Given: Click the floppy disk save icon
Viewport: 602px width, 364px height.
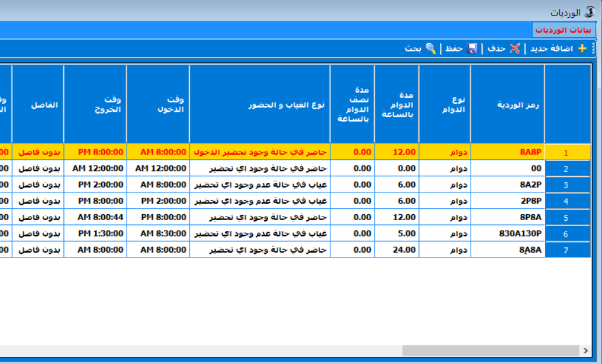Looking at the screenshot, I should 472,49.
